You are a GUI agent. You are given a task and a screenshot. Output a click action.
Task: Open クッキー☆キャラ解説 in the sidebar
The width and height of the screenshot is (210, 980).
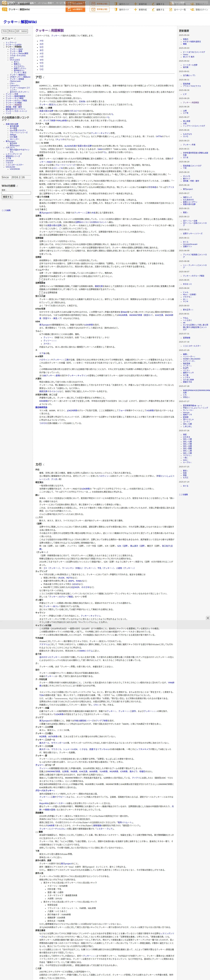point(15,98)
